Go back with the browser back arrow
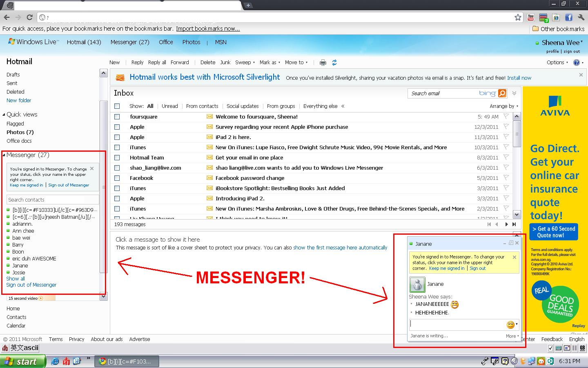The image size is (588, 368). (x=7, y=17)
